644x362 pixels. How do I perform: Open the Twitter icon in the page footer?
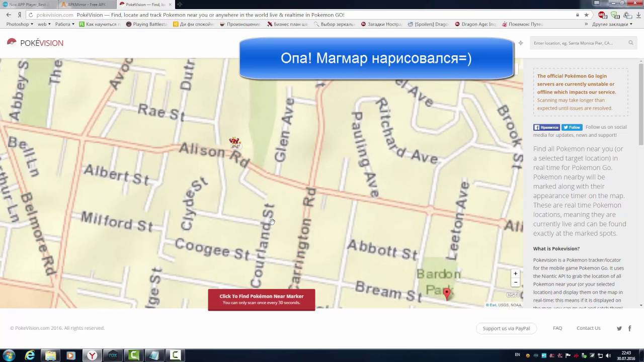click(619, 328)
